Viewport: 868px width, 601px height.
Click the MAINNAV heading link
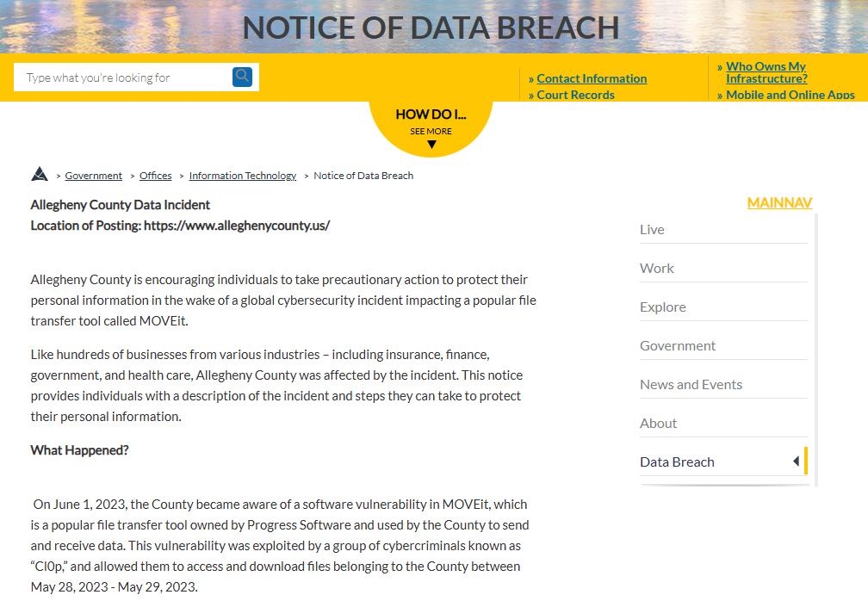[779, 203]
